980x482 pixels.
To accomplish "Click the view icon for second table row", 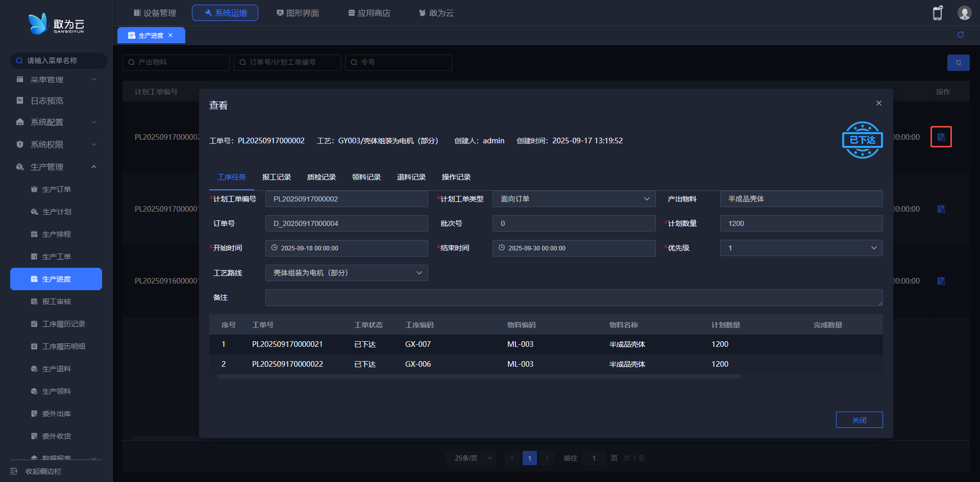I will [x=941, y=209].
